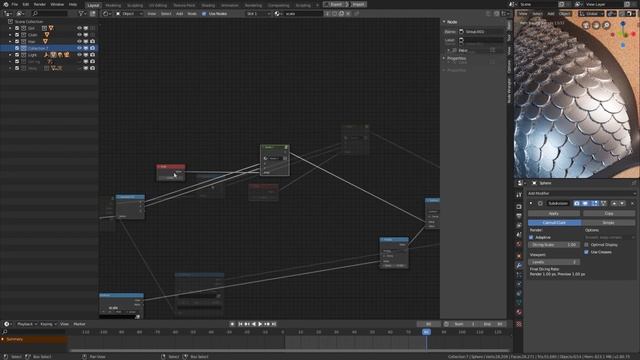
Task: Open the outliner filter dropdown
Action: click(82, 13)
